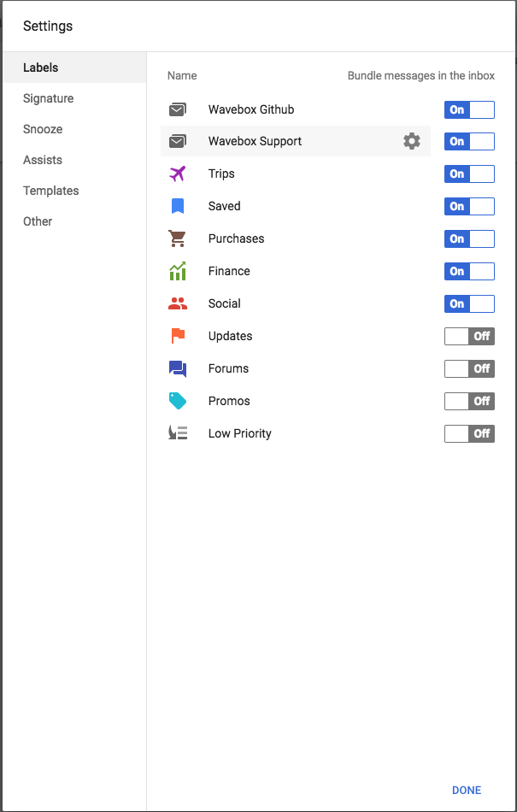Open the Snooze settings section
This screenshot has width=517, height=812.
tap(43, 129)
